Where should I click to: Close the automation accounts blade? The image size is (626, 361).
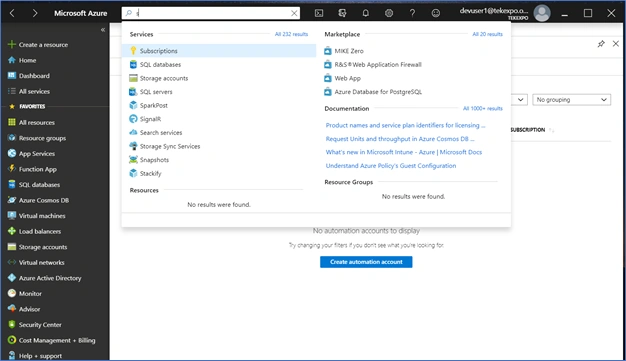click(616, 44)
